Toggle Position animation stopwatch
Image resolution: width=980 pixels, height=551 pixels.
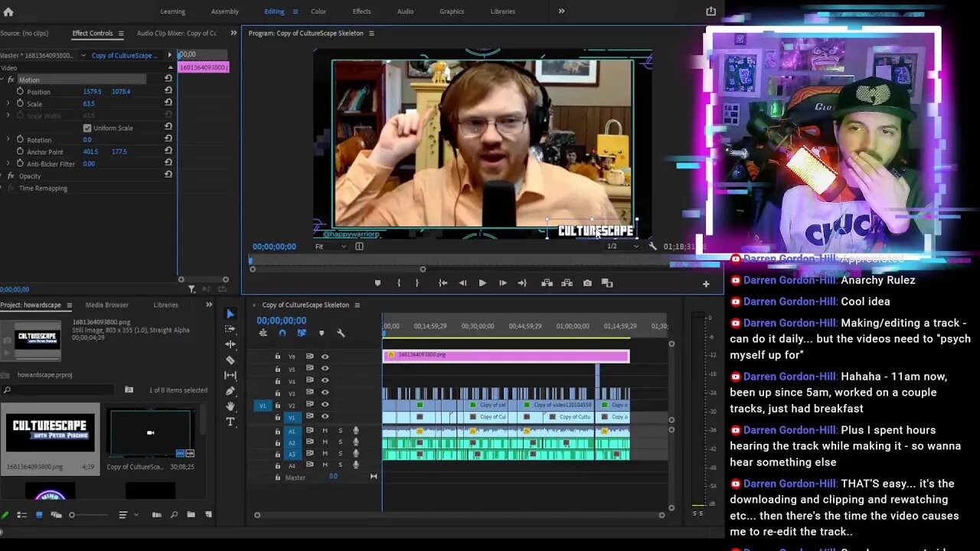[20, 91]
